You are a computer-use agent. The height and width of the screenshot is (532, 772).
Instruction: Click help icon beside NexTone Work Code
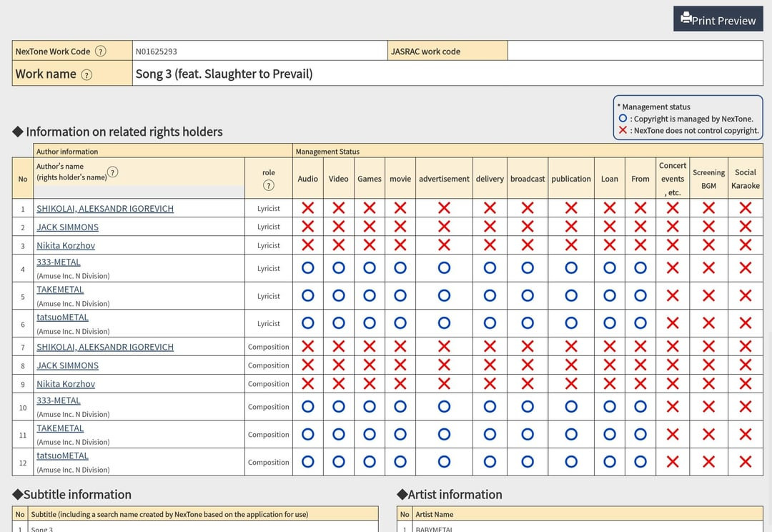point(101,51)
